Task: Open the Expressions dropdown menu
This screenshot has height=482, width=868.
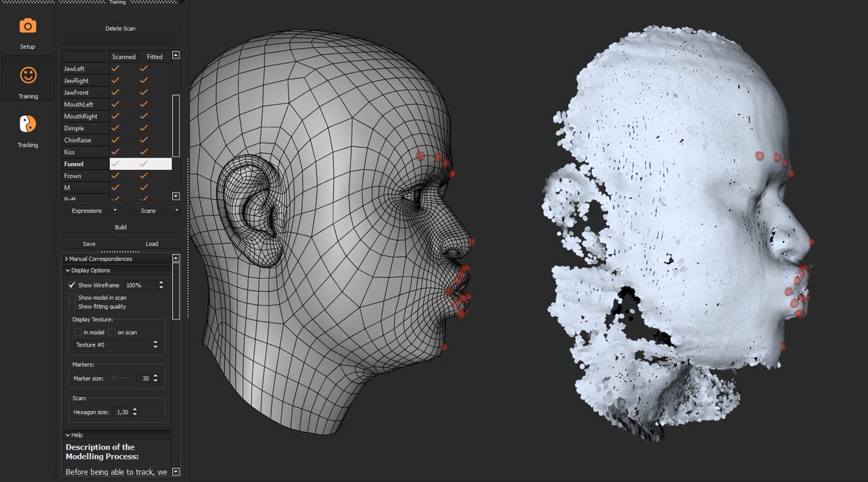Action: (90, 211)
